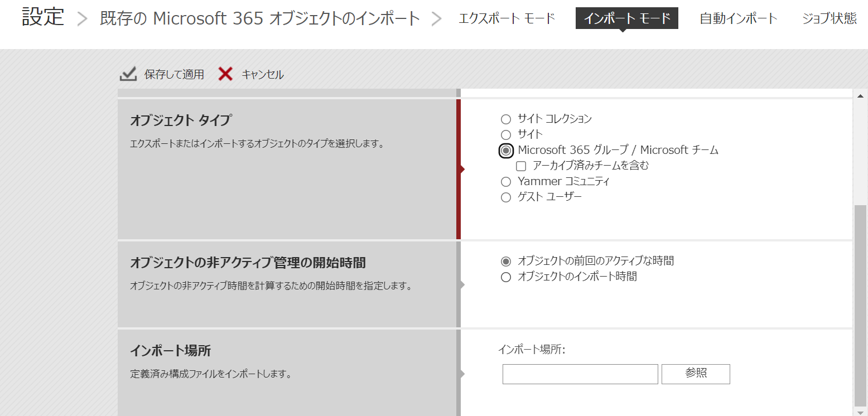Click インポート場所 section heading

(x=170, y=351)
